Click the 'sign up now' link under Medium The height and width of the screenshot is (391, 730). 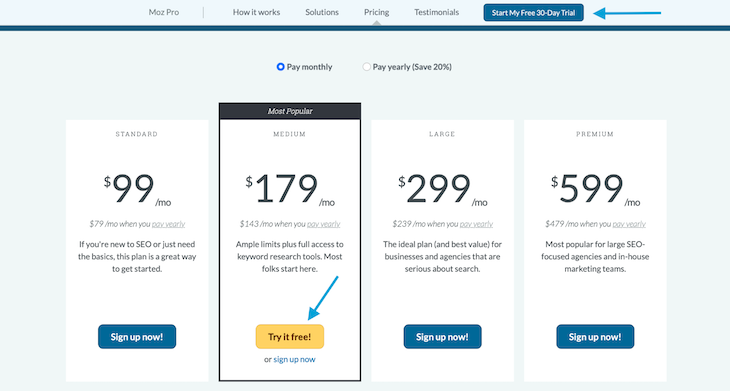point(294,359)
